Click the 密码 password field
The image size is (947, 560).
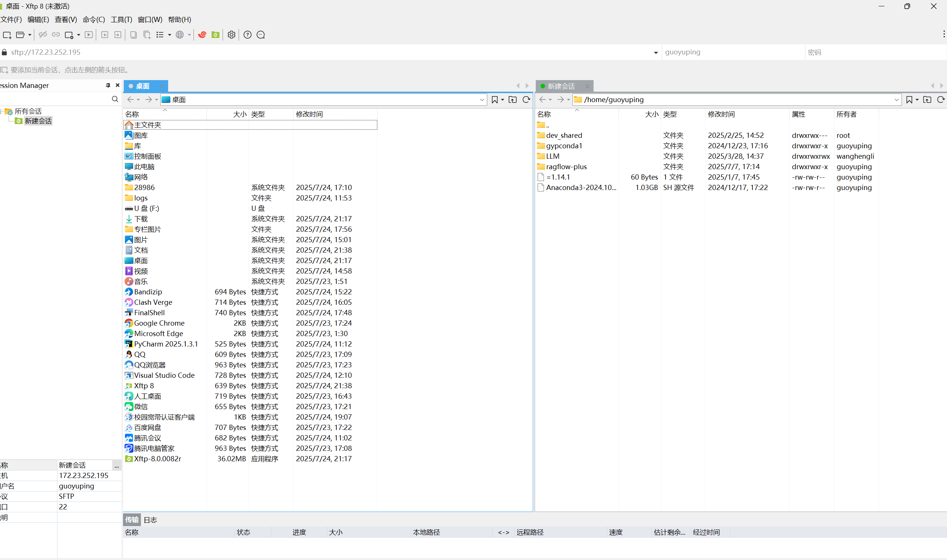click(875, 52)
